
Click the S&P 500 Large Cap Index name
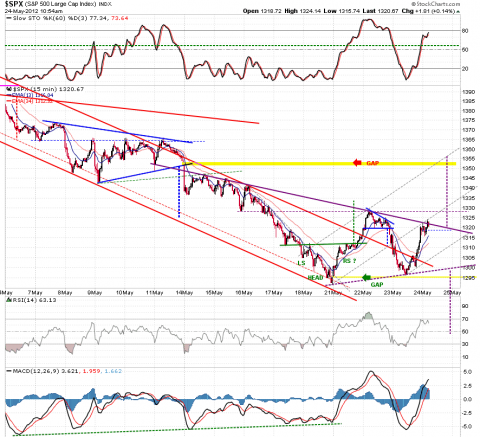pos(61,4)
